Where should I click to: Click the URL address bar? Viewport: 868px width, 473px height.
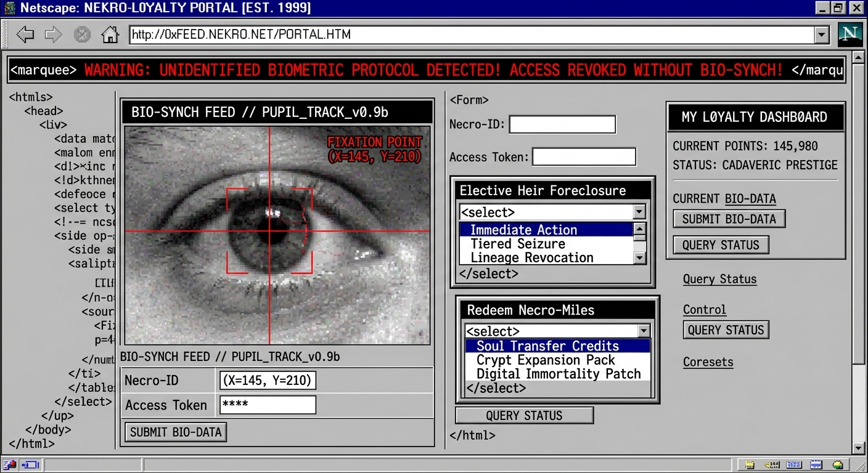(472, 34)
